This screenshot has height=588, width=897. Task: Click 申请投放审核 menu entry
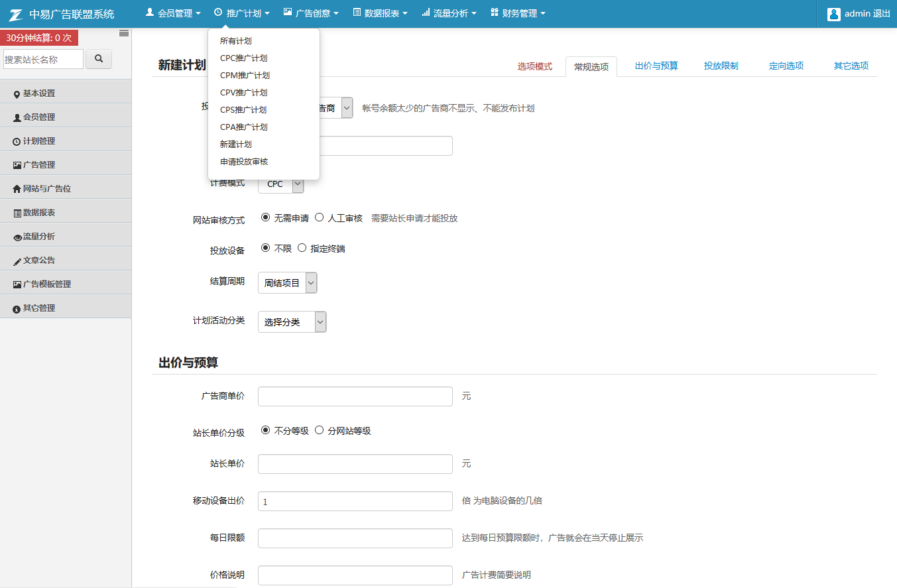tap(244, 162)
